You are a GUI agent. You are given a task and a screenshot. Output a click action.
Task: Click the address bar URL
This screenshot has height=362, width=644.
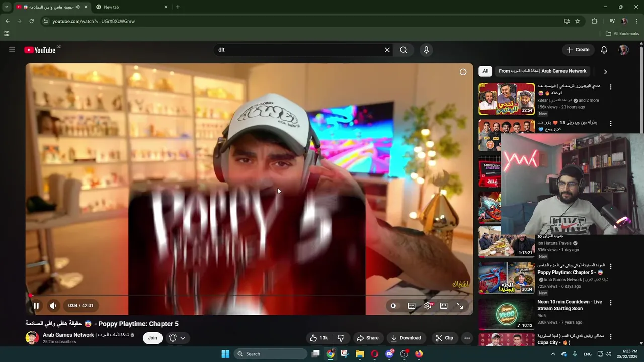coord(94,21)
